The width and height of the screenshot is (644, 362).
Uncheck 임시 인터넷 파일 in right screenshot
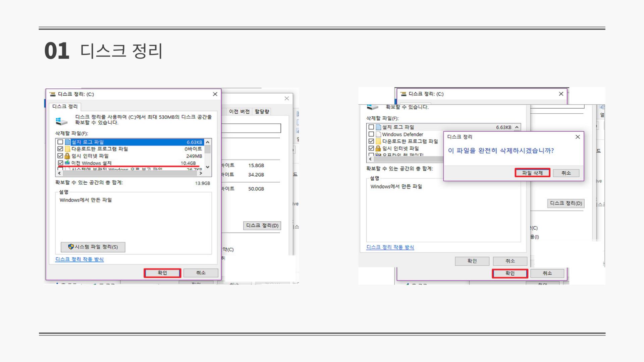371,148
